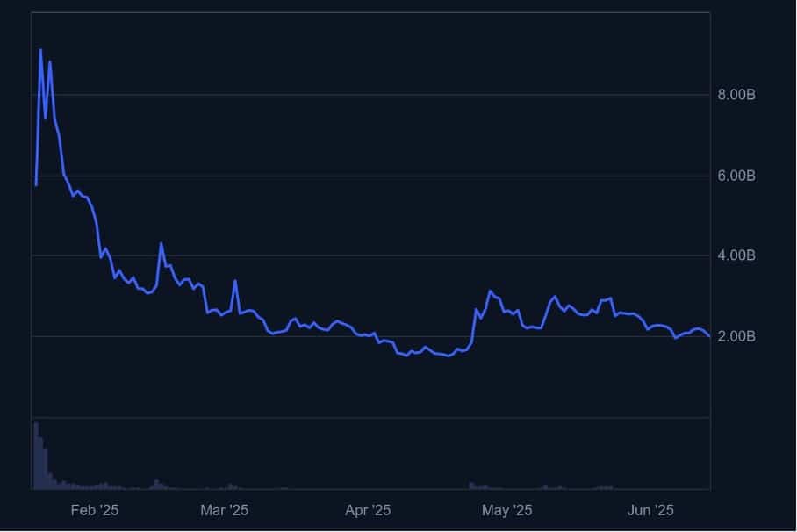Click the mid-February spike above 4.00B

(x=161, y=243)
